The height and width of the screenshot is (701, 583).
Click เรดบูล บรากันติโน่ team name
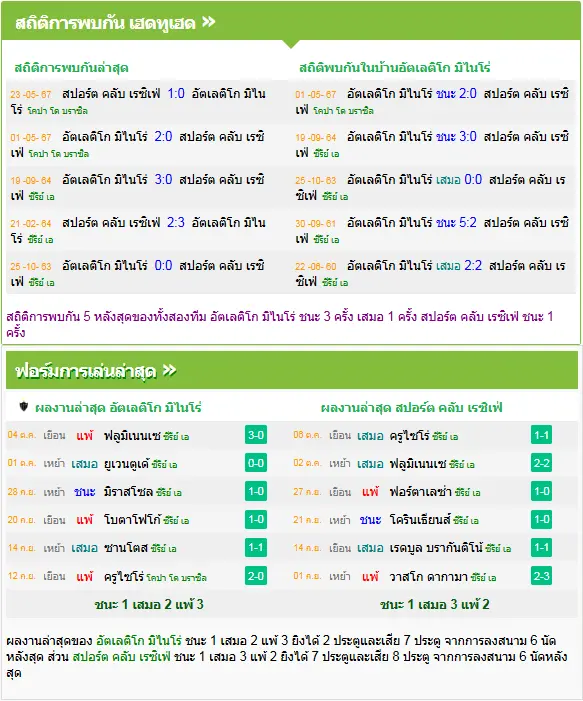click(436, 548)
